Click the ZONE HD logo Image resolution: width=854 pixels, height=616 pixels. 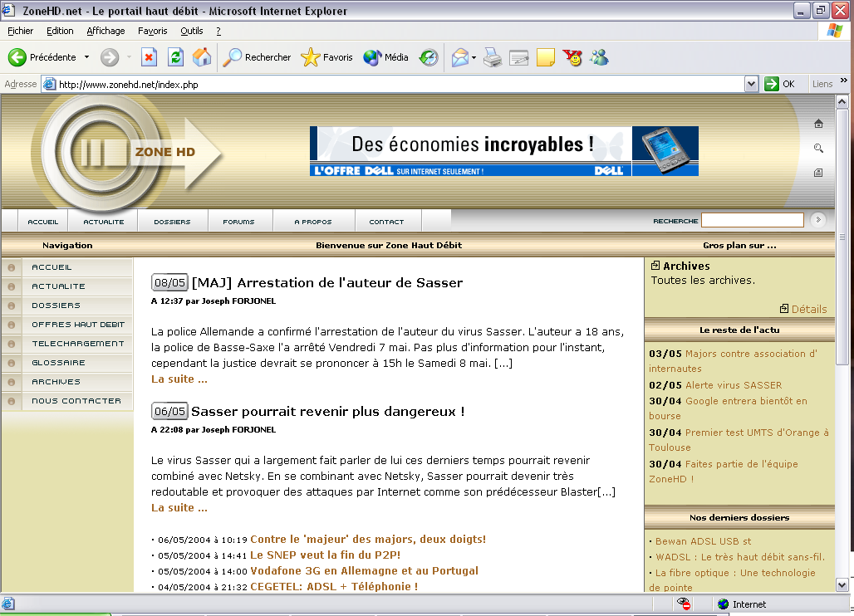pyautogui.click(x=125, y=153)
